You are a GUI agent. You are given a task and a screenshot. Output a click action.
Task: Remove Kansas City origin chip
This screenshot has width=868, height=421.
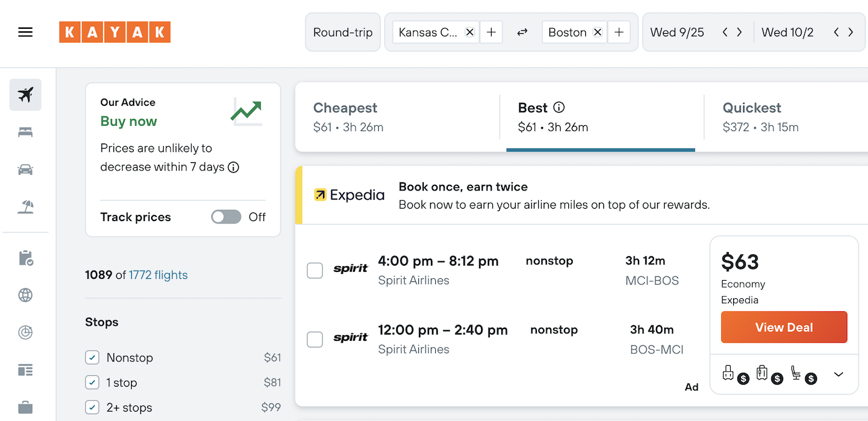point(469,32)
